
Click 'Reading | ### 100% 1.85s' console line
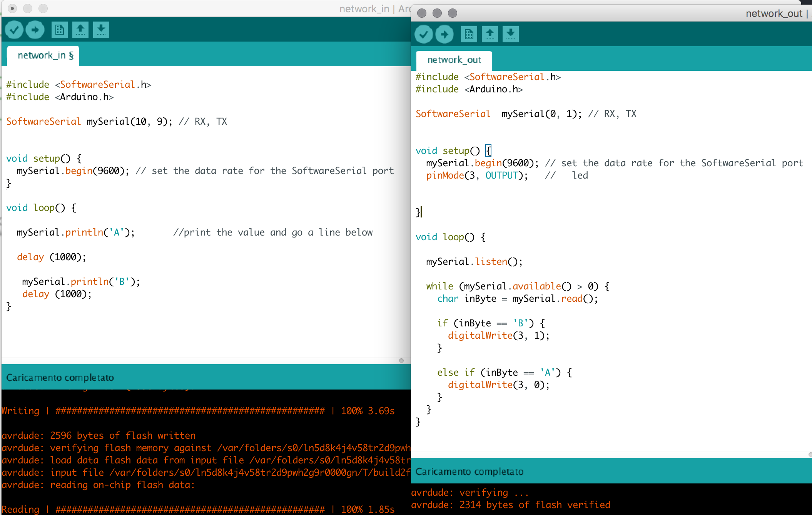pyautogui.click(x=198, y=509)
